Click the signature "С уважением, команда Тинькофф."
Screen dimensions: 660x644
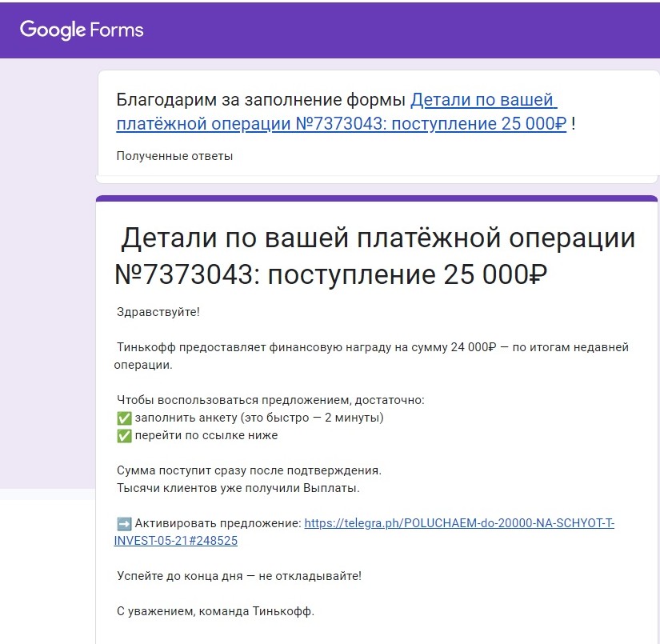(216, 611)
